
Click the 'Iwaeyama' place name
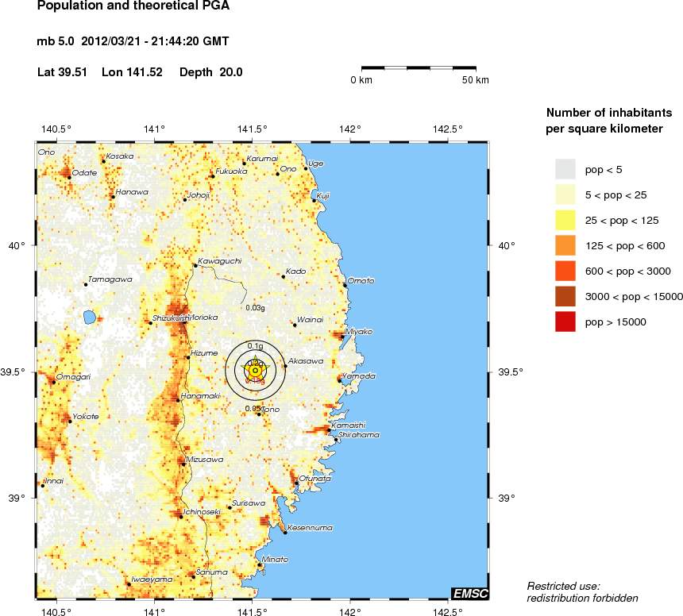152,579
